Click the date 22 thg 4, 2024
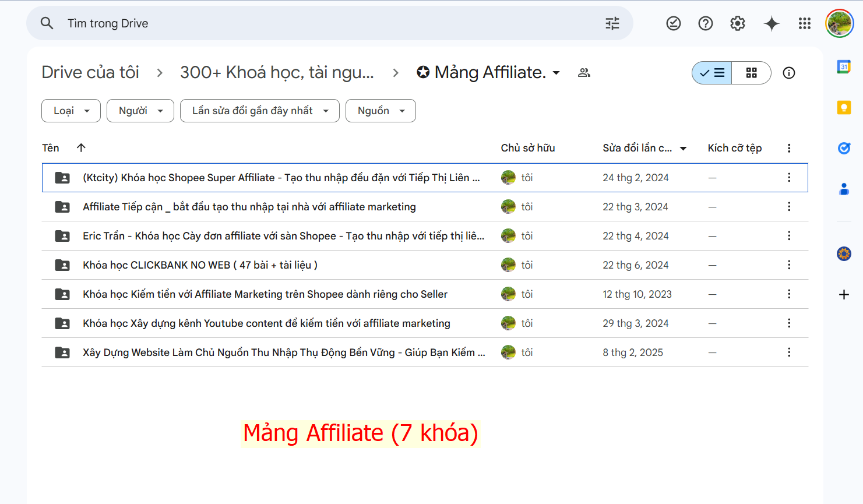Screen dimensions: 863x504 pyautogui.click(x=635, y=236)
